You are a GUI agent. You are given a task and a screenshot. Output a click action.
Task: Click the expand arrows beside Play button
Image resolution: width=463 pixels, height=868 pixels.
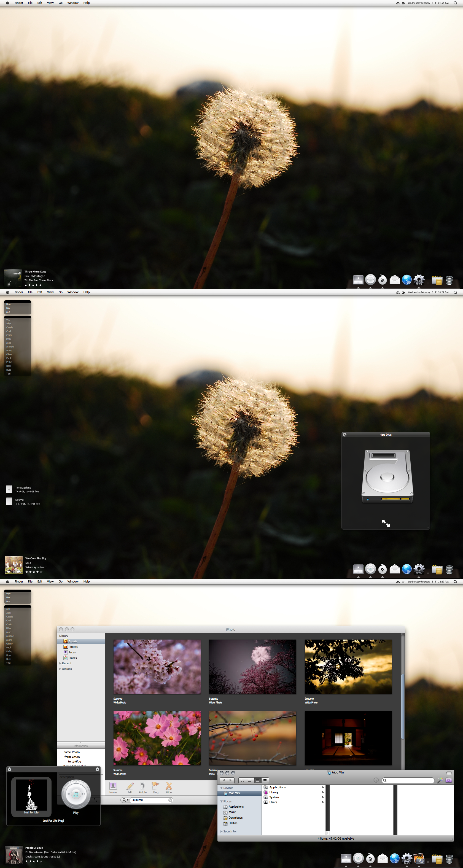click(x=95, y=800)
